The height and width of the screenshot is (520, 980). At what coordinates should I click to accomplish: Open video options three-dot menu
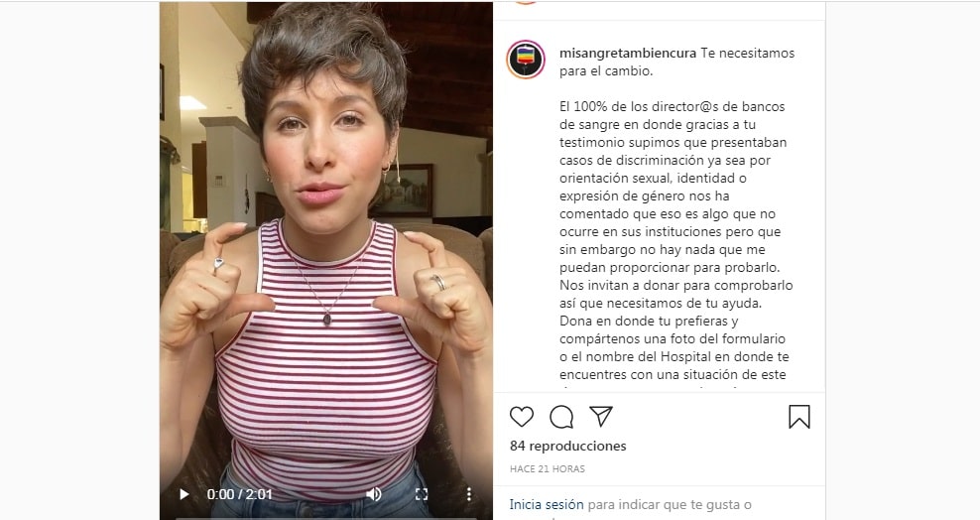[x=469, y=494]
